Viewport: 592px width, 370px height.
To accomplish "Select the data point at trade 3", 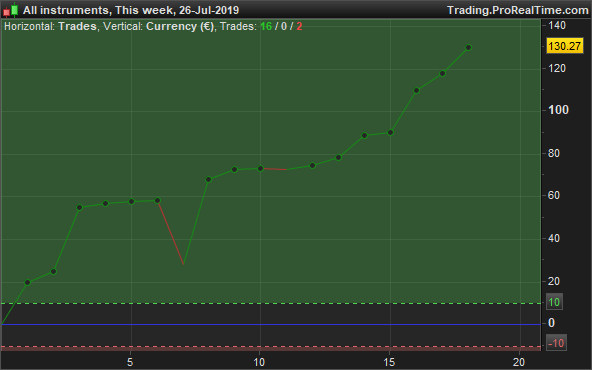I will pyautogui.click(x=79, y=207).
